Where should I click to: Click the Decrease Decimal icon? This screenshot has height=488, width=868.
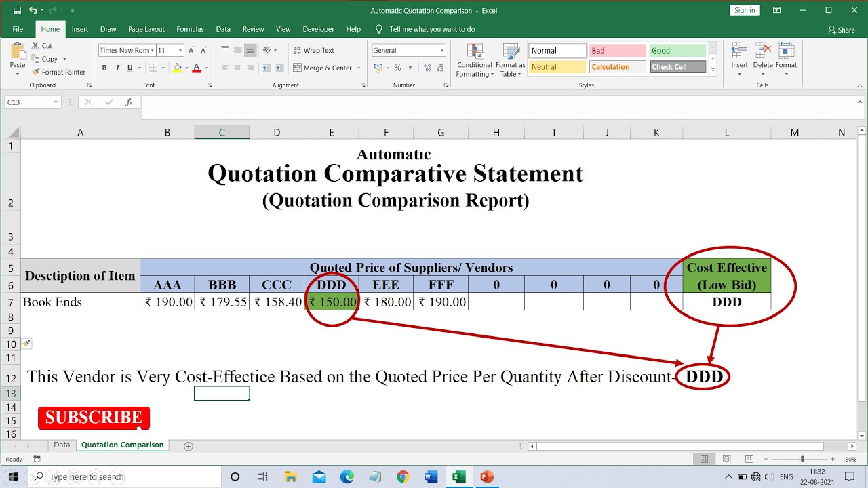441,68
